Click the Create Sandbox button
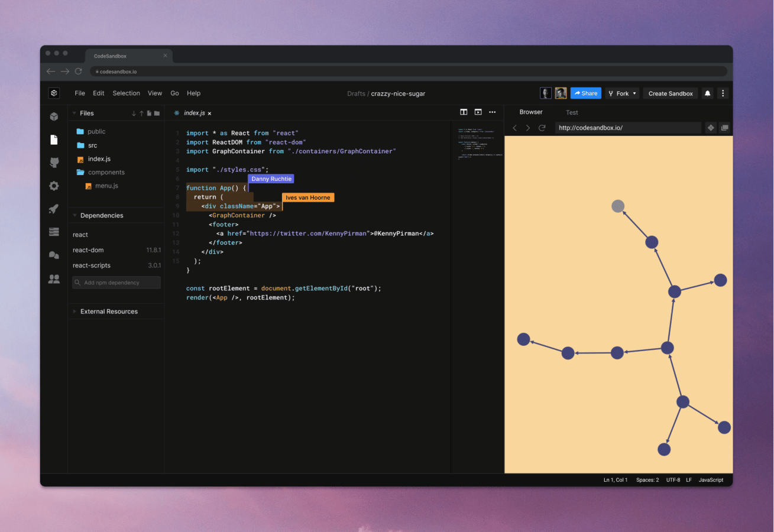 (x=671, y=93)
